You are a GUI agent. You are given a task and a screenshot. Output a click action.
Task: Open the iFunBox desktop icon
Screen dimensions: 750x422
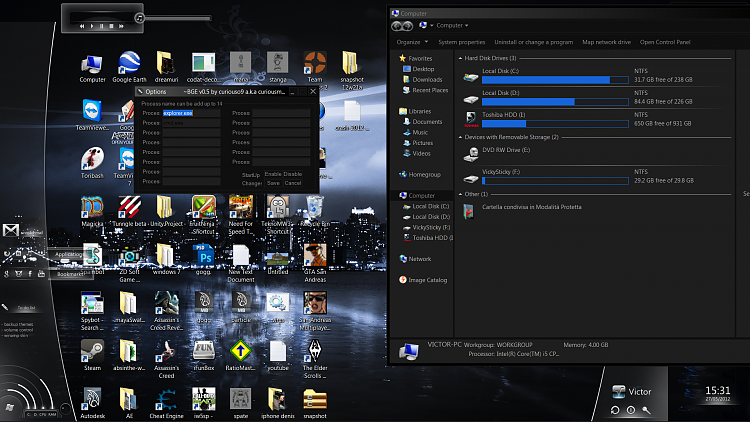pyautogui.click(x=204, y=351)
